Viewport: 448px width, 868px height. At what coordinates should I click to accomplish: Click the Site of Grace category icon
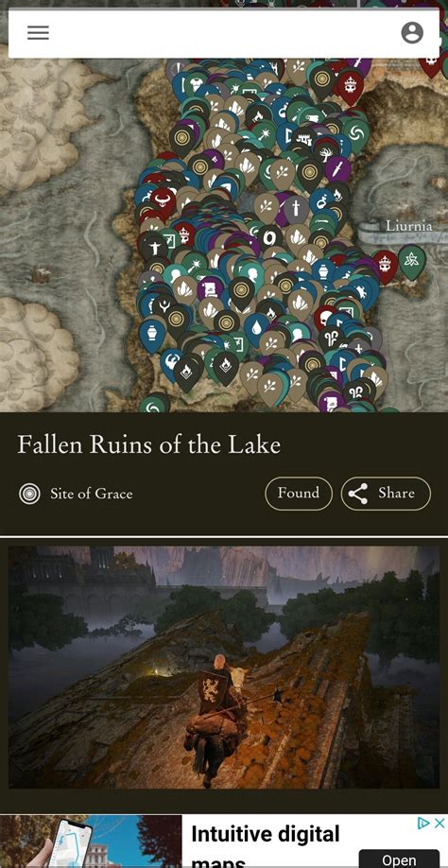pos(29,494)
